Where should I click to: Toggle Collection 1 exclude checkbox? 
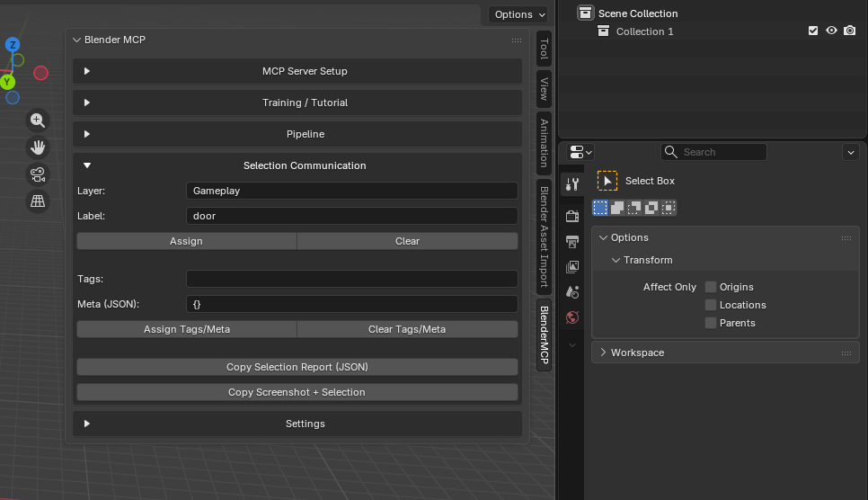(x=813, y=31)
